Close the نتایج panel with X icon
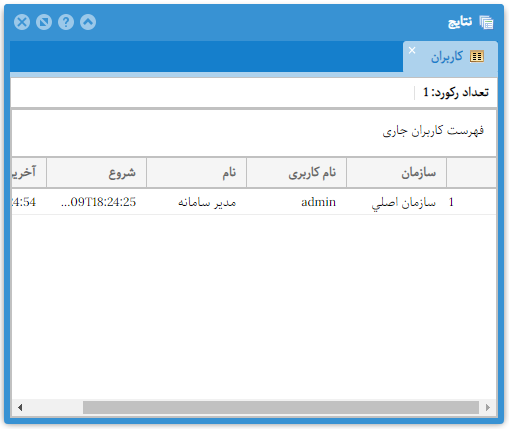 22,22
